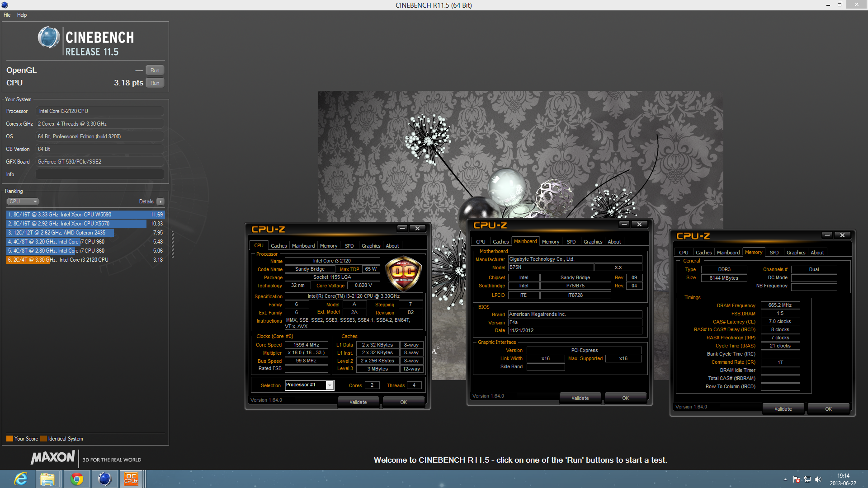This screenshot has height=488, width=868.
Task: Minimize the first CPU-Z window
Action: pos(402,228)
